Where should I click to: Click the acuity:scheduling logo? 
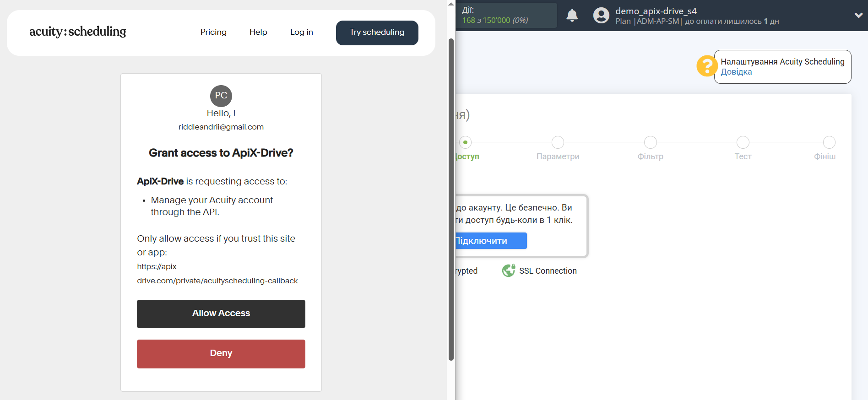click(78, 32)
